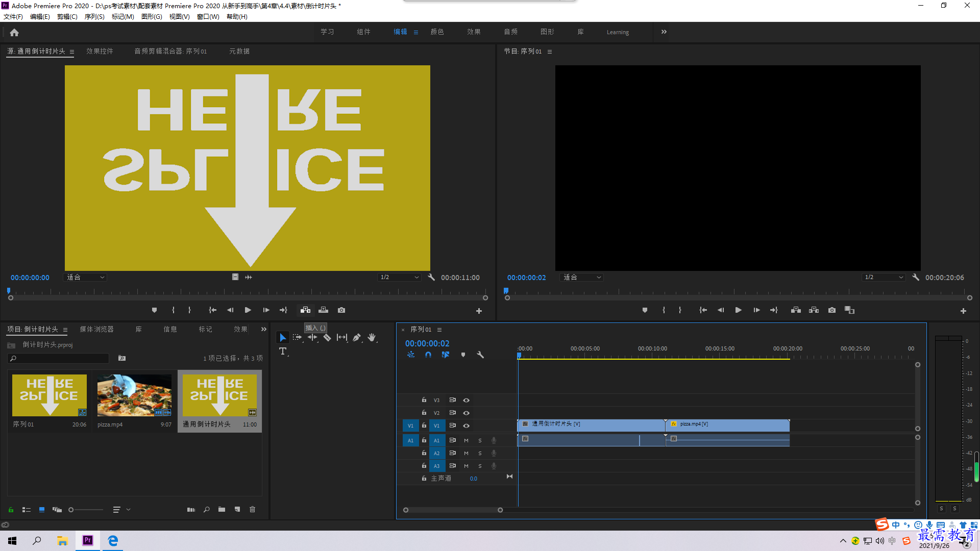
Task: Switch to the 效果控件 tab
Action: point(100,51)
